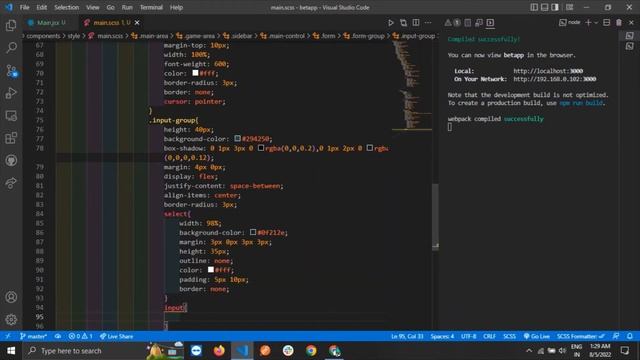Image resolution: width=640 pixels, height=360 pixels.
Task: Toggle the bottom panel layout
Action: pos(544,7)
